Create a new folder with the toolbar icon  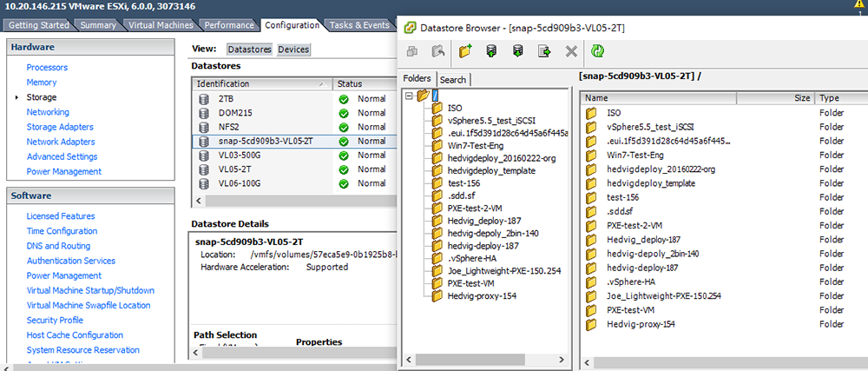[464, 51]
